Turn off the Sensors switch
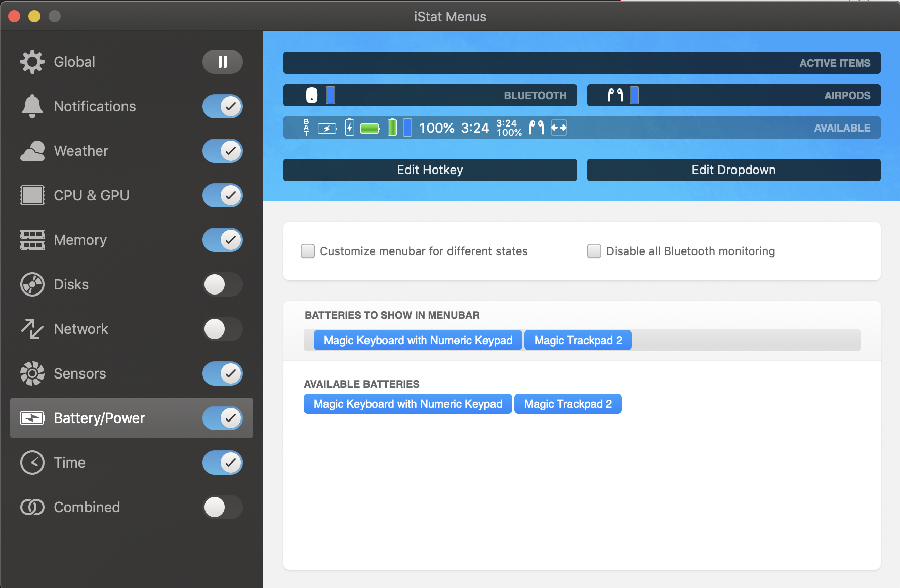 tap(223, 373)
